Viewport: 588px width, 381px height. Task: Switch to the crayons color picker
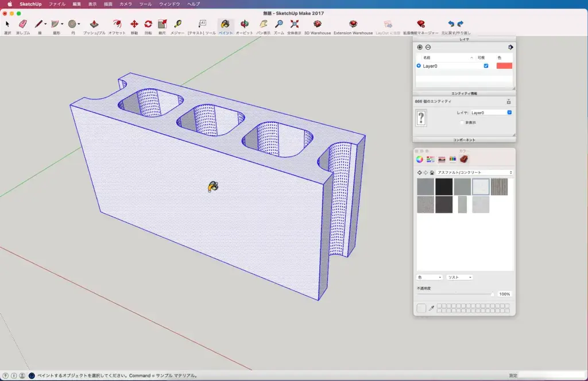[452, 159]
